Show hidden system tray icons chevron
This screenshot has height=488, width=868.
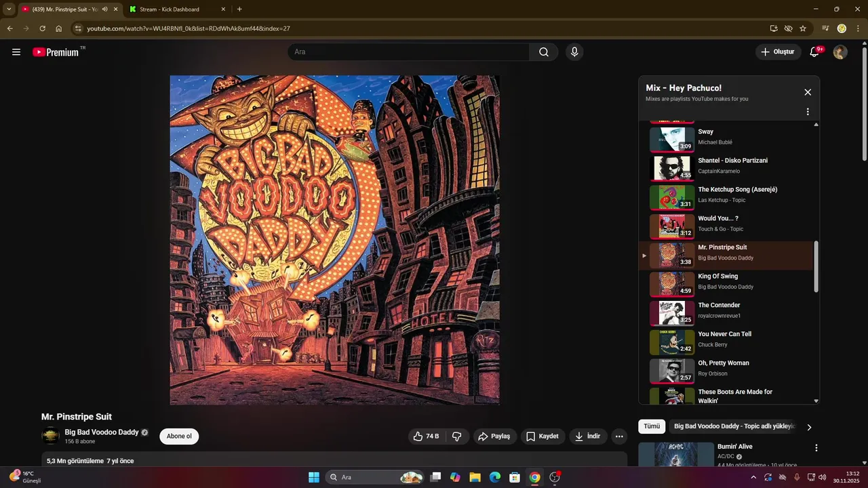[x=753, y=477]
